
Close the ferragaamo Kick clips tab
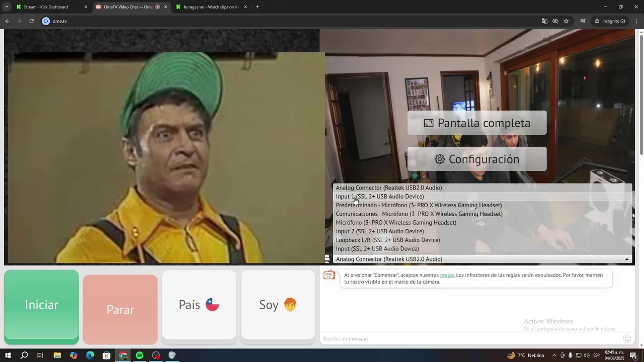pos(246,7)
